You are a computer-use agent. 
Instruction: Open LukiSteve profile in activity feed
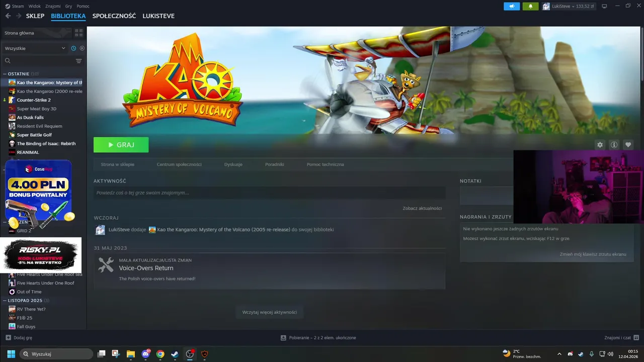(x=119, y=229)
